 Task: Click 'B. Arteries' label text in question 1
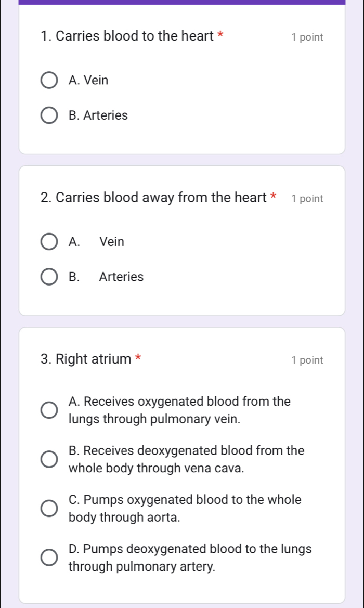click(98, 115)
